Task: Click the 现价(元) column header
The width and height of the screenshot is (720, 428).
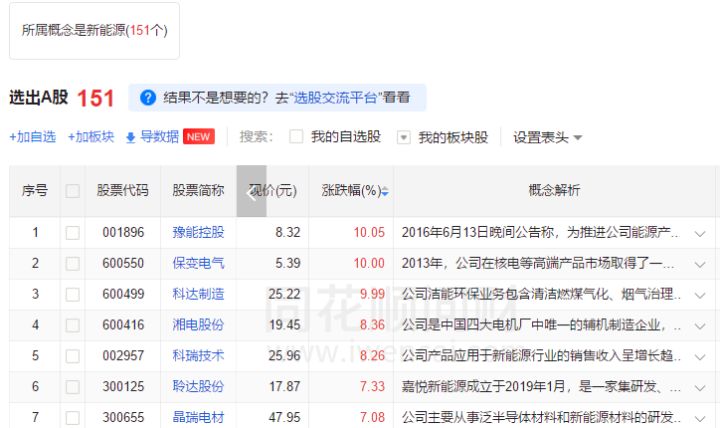Action: (273, 190)
